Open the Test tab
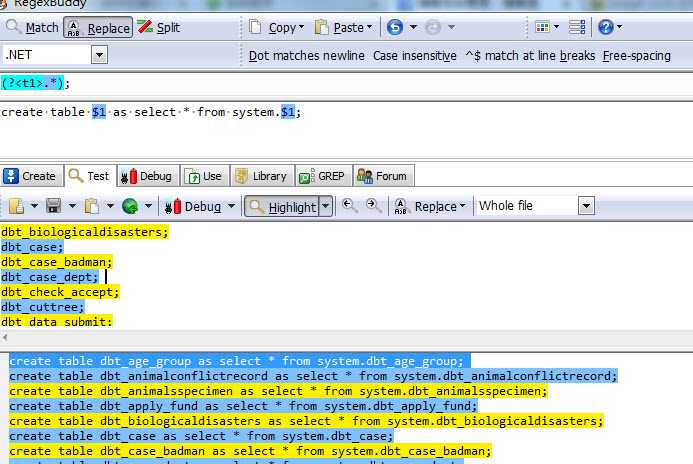The height and width of the screenshot is (464, 693). coord(90,176)
